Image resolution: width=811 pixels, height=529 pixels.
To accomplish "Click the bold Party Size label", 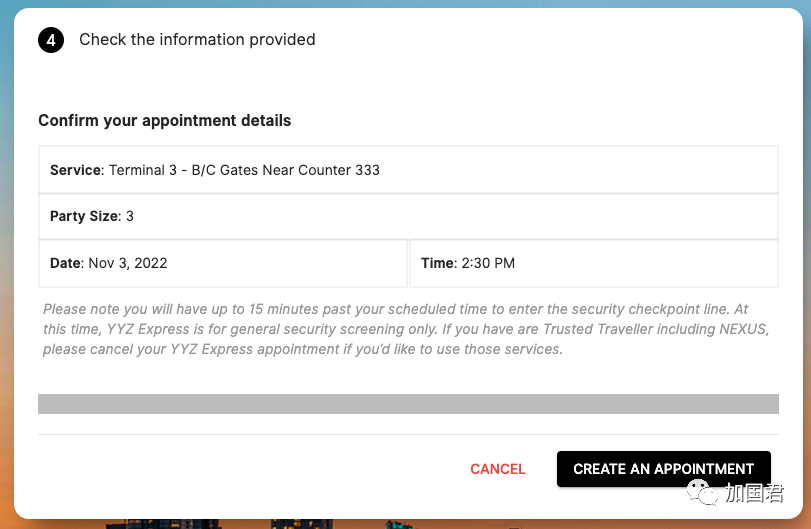I will coord(85,216).
